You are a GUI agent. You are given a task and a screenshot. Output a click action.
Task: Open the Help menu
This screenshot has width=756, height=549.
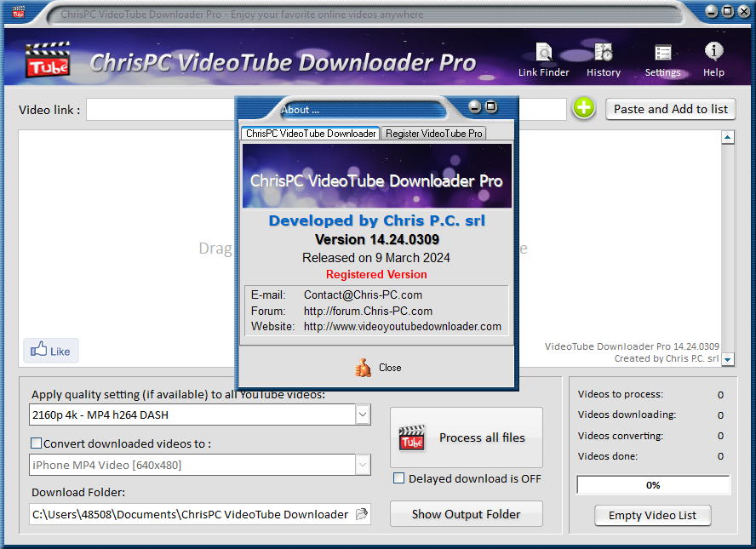tap(713, 60)
